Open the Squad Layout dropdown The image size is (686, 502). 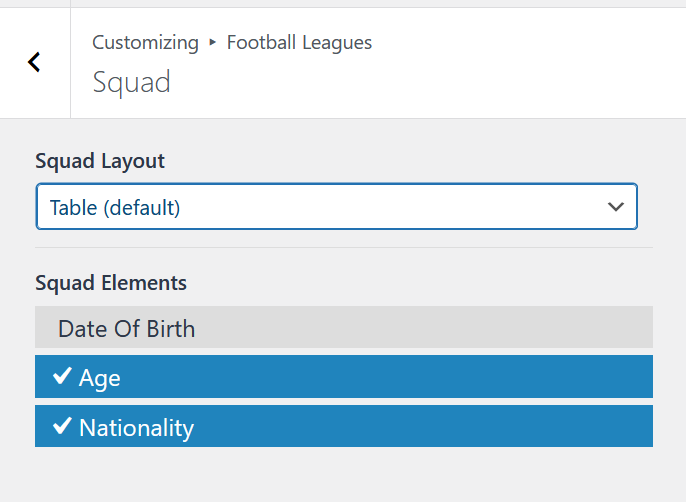(x=336, y=207)
